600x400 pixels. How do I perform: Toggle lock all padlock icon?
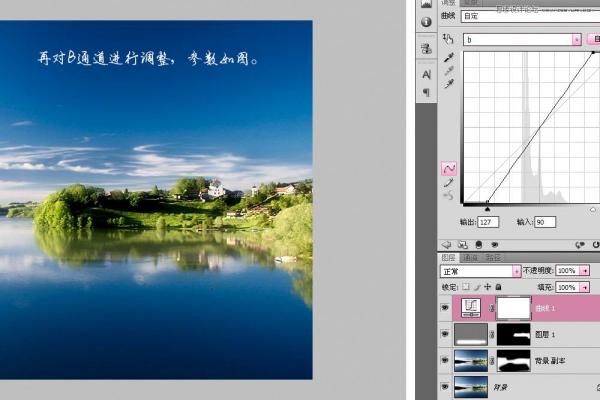coord(498,287)
